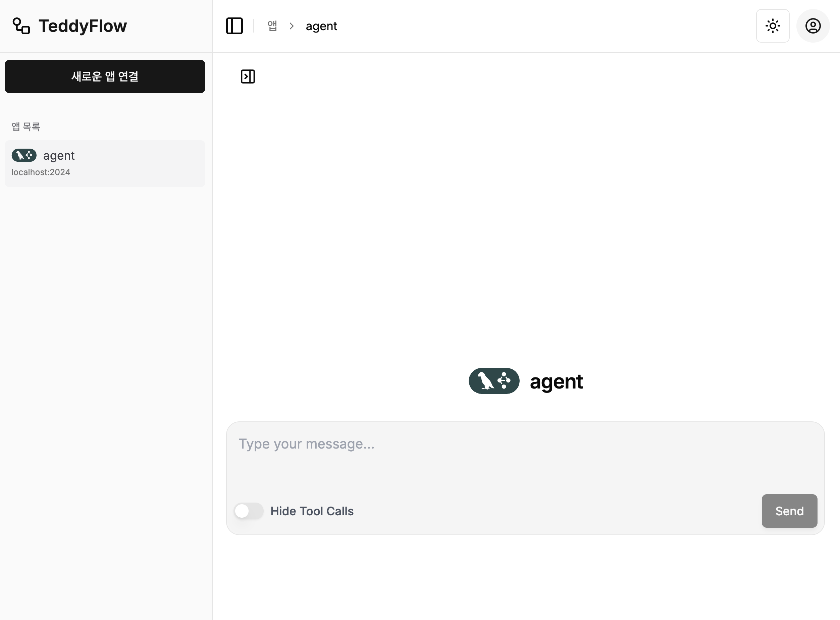
Task: Click the TeddyFlow logo icon
Action: click(21, 26)
